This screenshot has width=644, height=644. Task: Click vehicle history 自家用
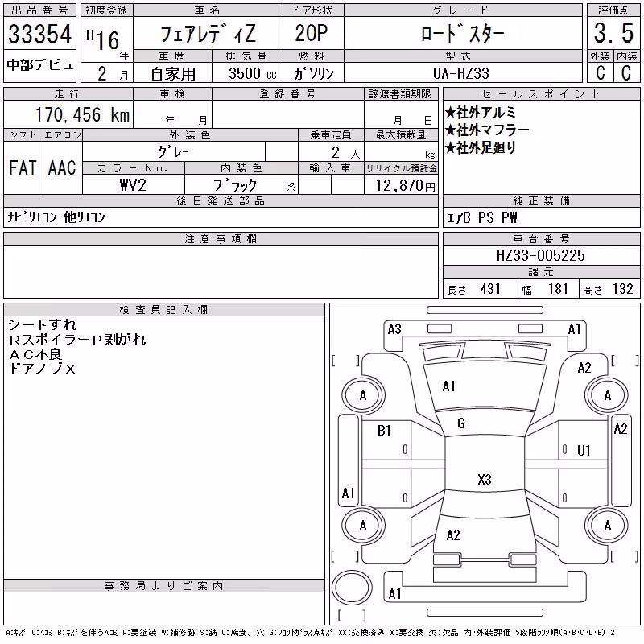(173, 74)
